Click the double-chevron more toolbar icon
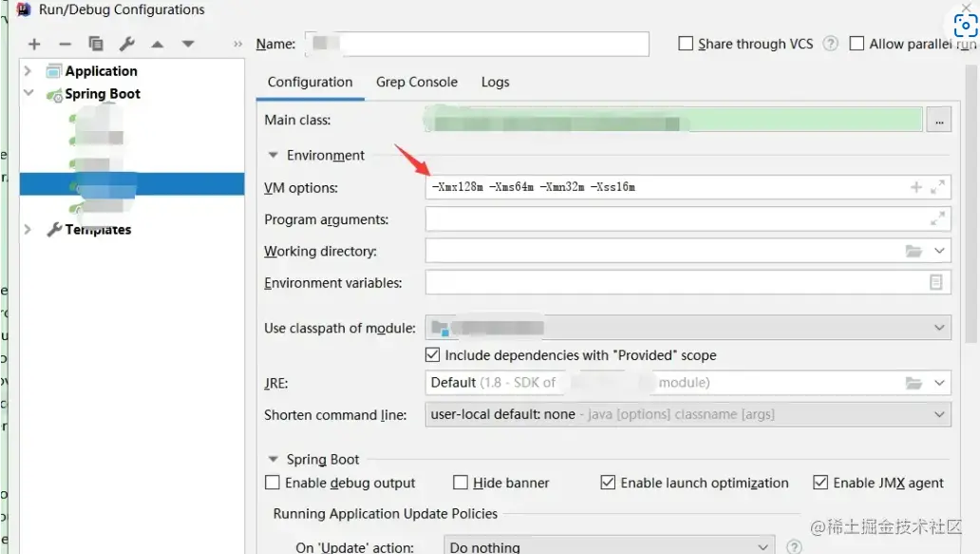 click(237, 44)
